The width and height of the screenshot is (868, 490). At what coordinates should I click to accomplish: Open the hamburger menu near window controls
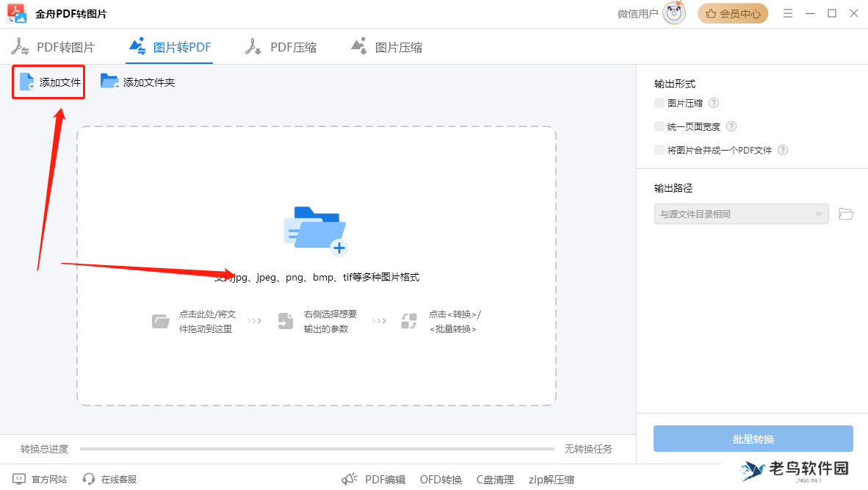(x=788, y=13)
